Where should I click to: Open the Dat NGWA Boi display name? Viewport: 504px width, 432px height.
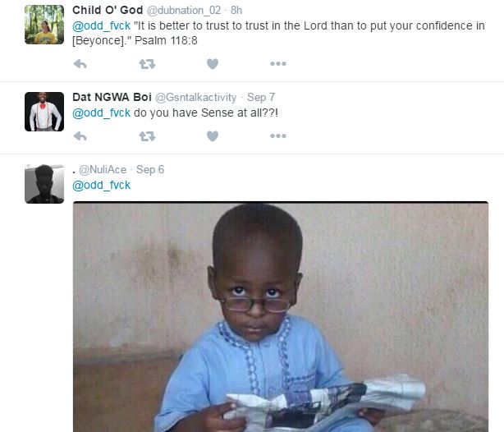click(112, 97)
